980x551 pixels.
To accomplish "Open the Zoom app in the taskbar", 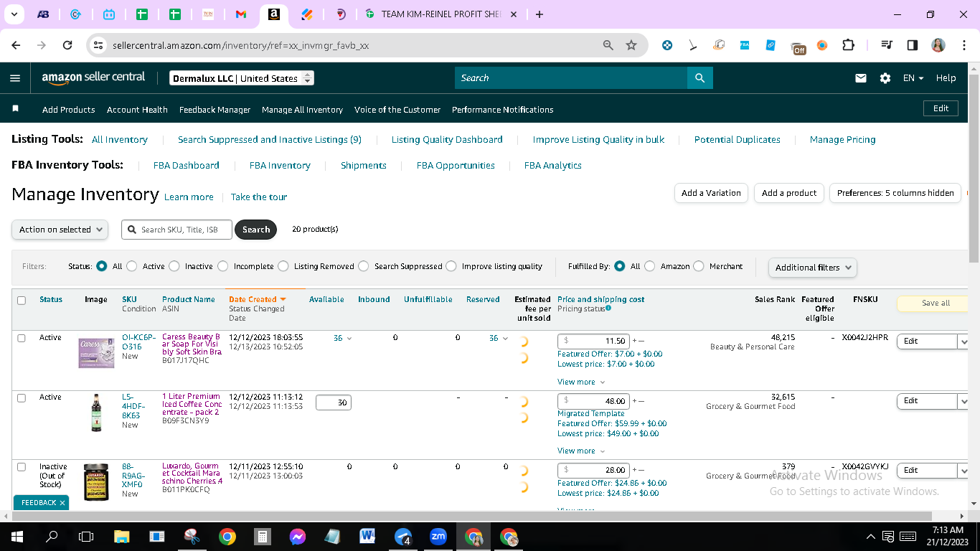I will (x=438, y=537).
